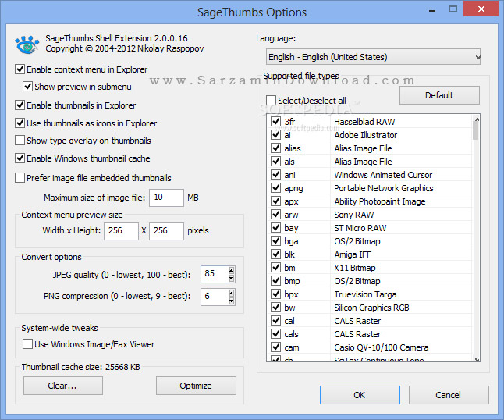
Task: Click file type list scroll down arrow
Action: 477,359
